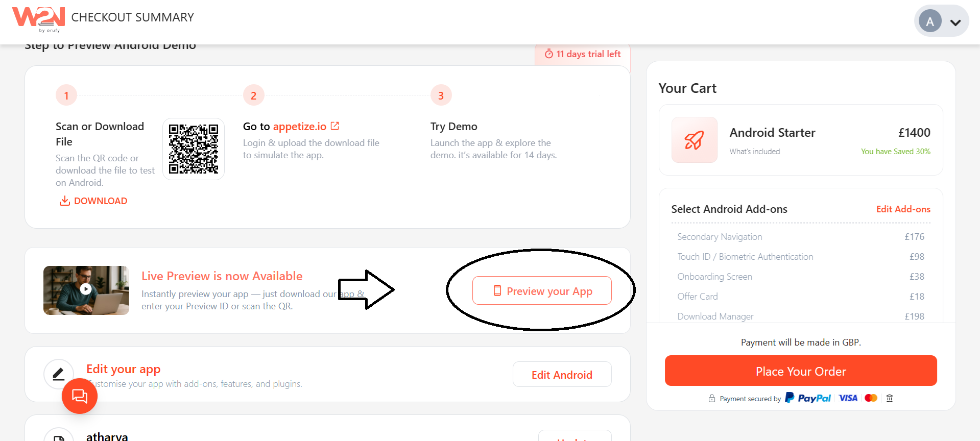Viewport: 980px width, 441px height.
Task: Play the Live Preview video thumbnail
Action: (x=86, y=290)
